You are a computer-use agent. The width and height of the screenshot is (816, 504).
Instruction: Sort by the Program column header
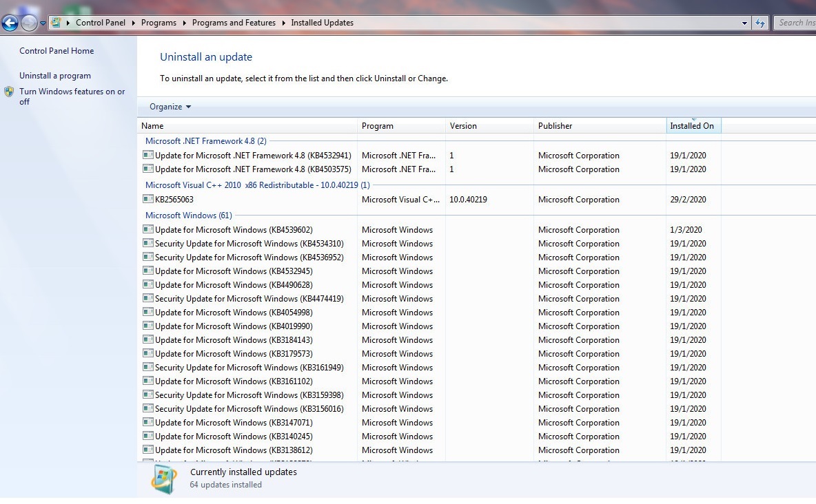401,126
